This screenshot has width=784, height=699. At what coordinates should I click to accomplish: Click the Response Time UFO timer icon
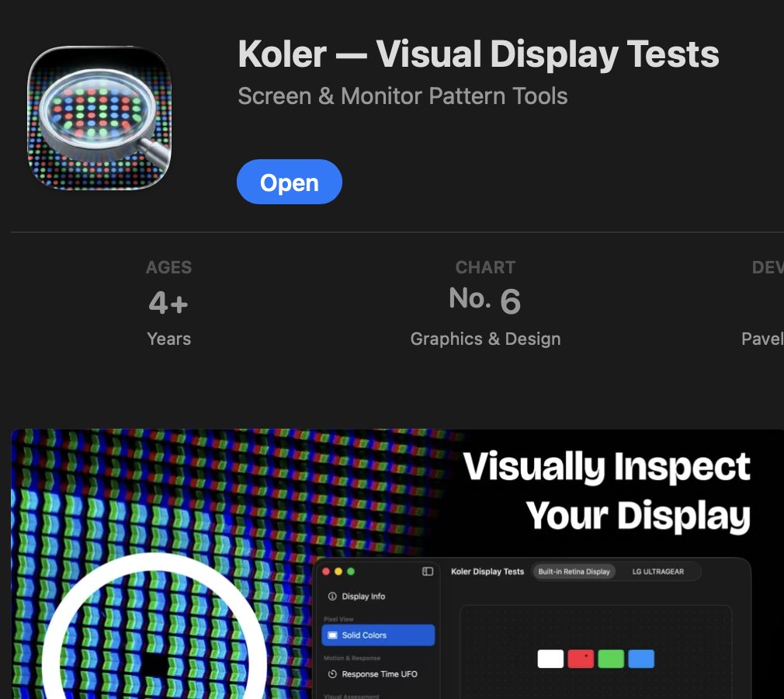click(x=332, y=674)
